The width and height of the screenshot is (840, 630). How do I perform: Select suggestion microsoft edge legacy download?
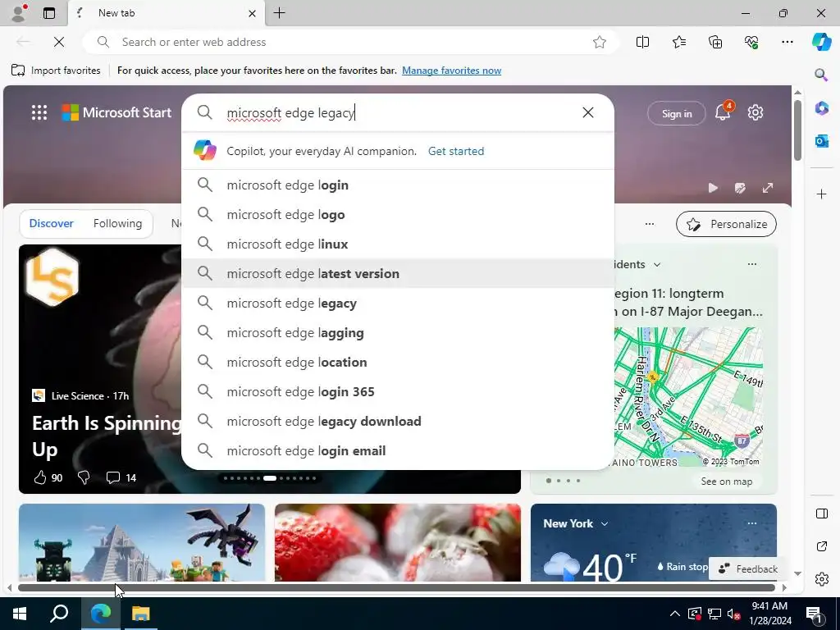398,421
